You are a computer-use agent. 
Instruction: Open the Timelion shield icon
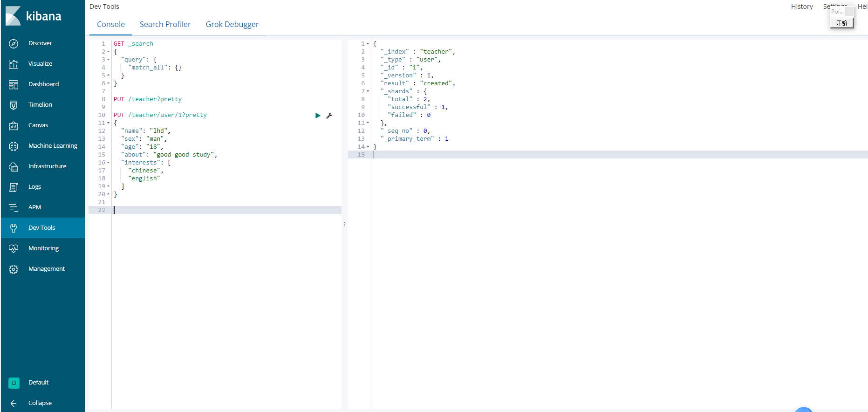(14, 105)
